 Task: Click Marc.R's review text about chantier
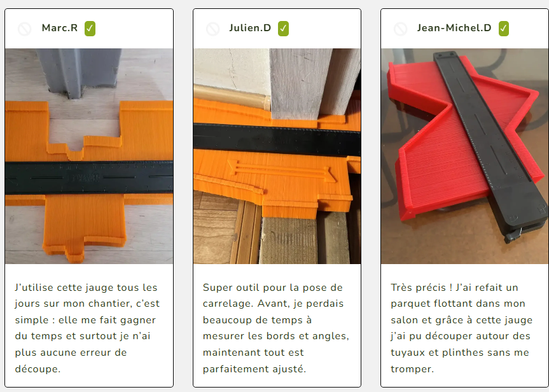(87, 328)
